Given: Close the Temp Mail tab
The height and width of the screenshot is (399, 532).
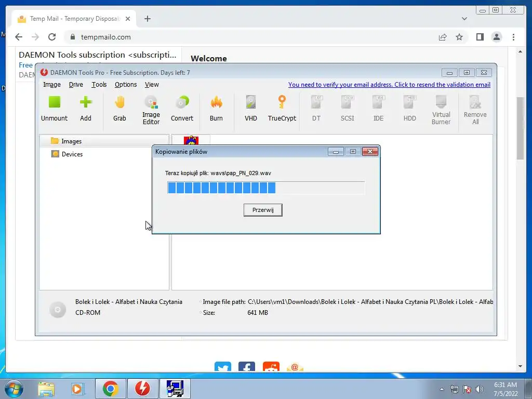Looking at the screenshot, I should click(128, 19).
